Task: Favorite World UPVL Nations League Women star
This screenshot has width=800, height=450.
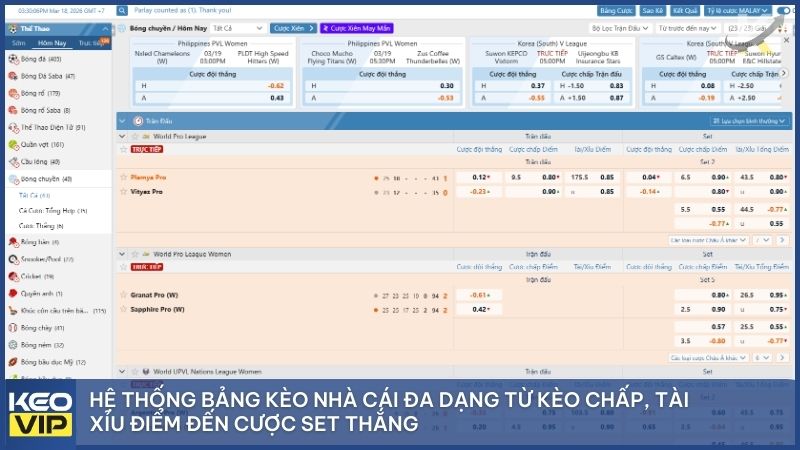Action: pos(135,371)
